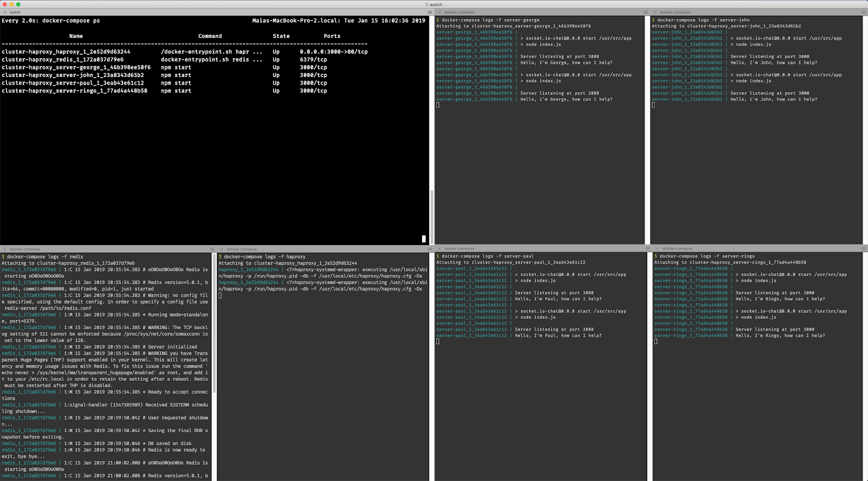Open the server-paul logs pane menu icon
The height and width of the screenshot is (481, 868).
[646, 248]
